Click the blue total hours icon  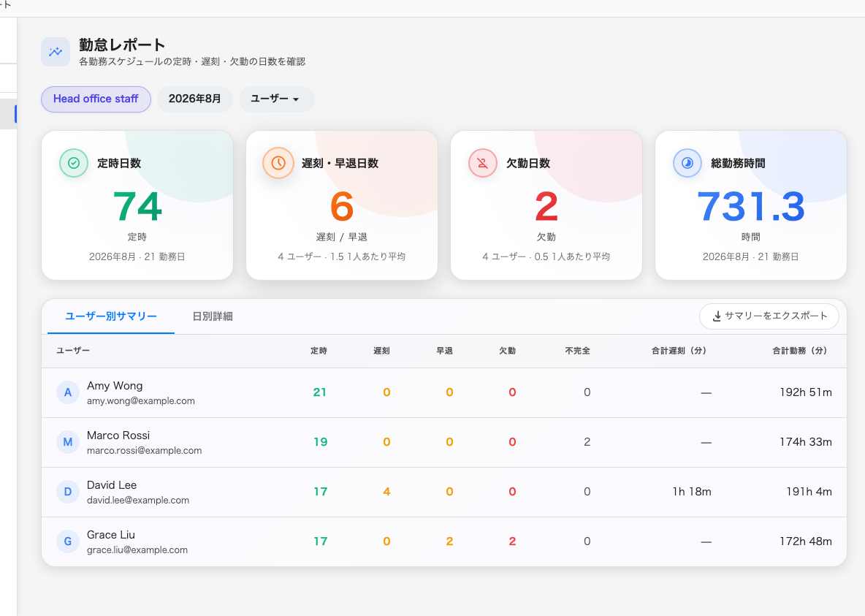tap(687, 163)
